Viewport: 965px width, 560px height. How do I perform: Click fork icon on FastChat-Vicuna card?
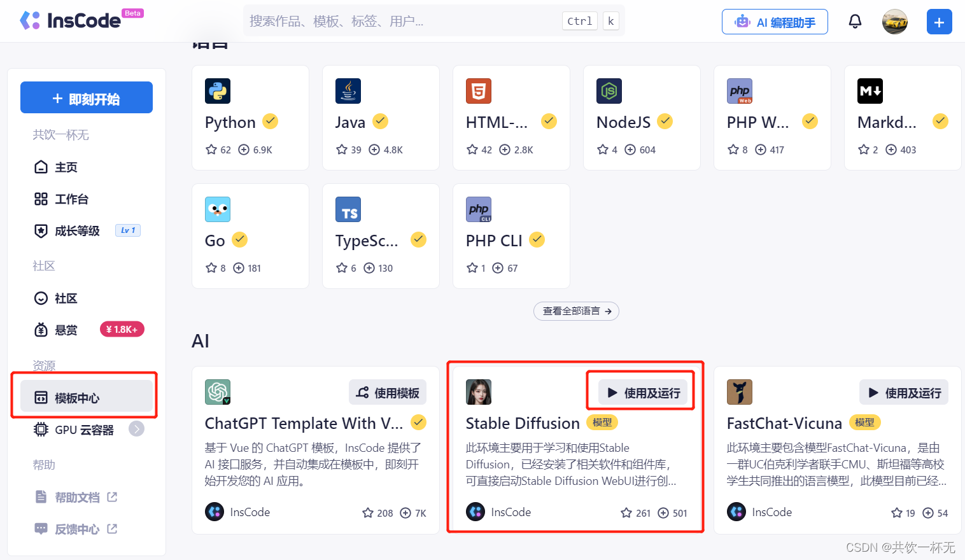click(928, 513)
